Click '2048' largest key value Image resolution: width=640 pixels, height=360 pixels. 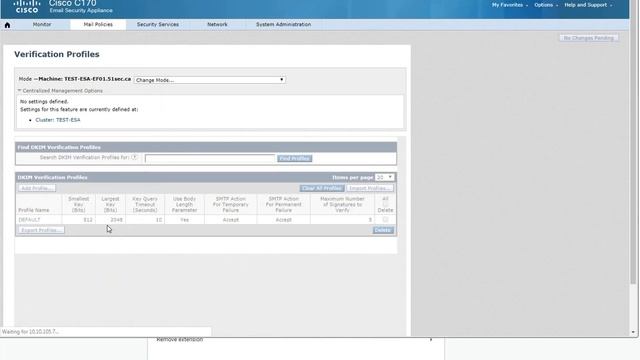point(116,220)
